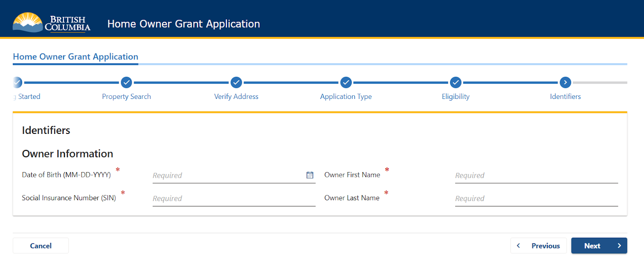
Task: Click the Identifiers step arrow circle
Action: tap(565, 82)
